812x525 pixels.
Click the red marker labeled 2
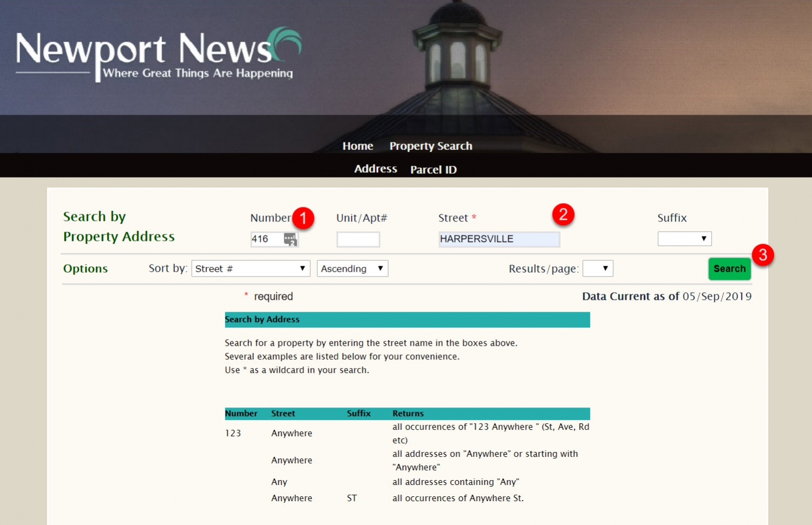(x=563, y=214)
